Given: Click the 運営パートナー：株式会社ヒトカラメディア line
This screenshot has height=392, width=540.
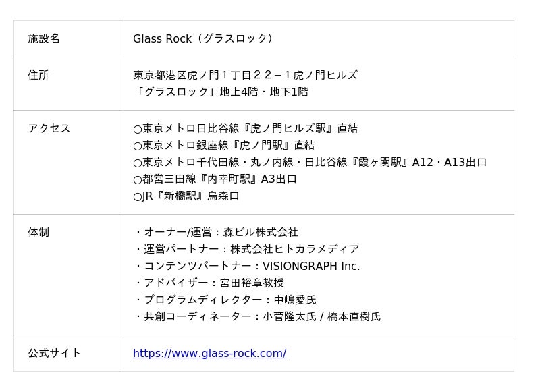Looking at the screenshot, I should [x=247, y=249].
